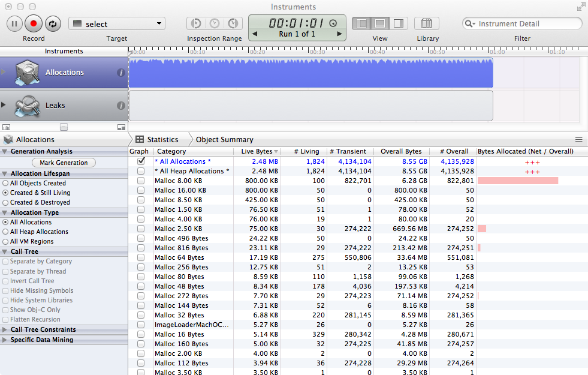Toggle left pane View button

pos(361,23)
